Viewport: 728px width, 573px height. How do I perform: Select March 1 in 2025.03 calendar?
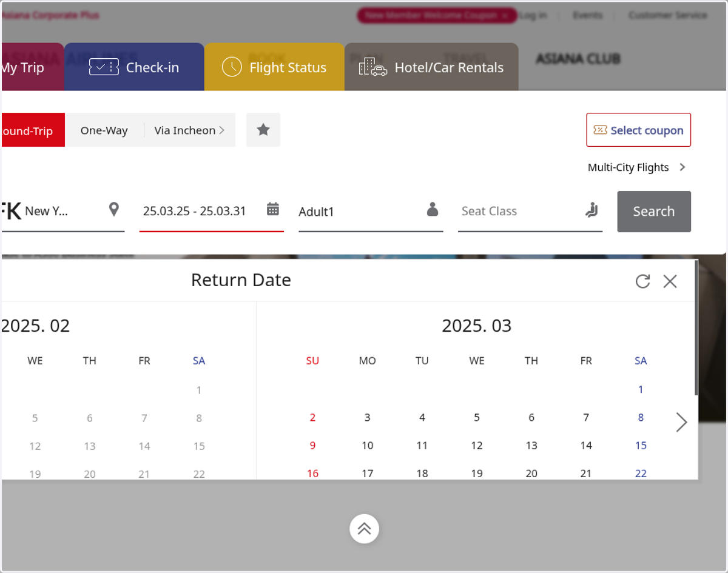[641, 389]
